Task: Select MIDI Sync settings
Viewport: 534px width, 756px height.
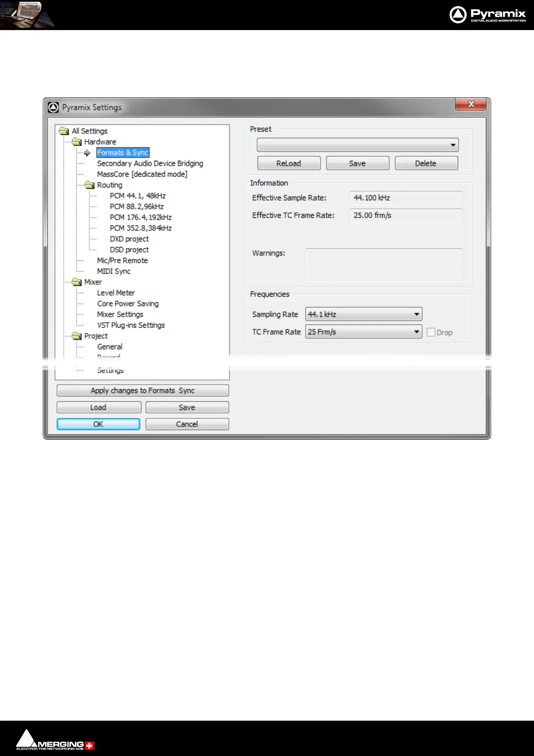Action: tap(114, 271)
